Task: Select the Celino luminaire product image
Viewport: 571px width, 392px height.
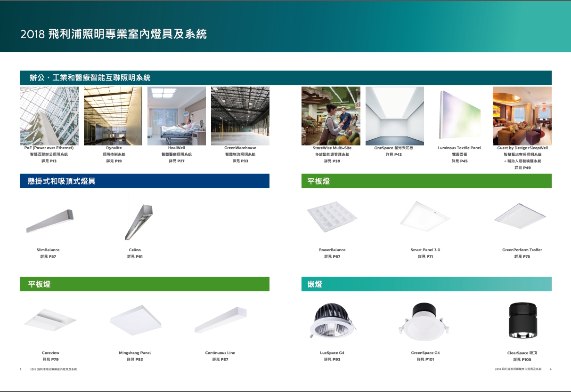Action: [x=140, y=222]
